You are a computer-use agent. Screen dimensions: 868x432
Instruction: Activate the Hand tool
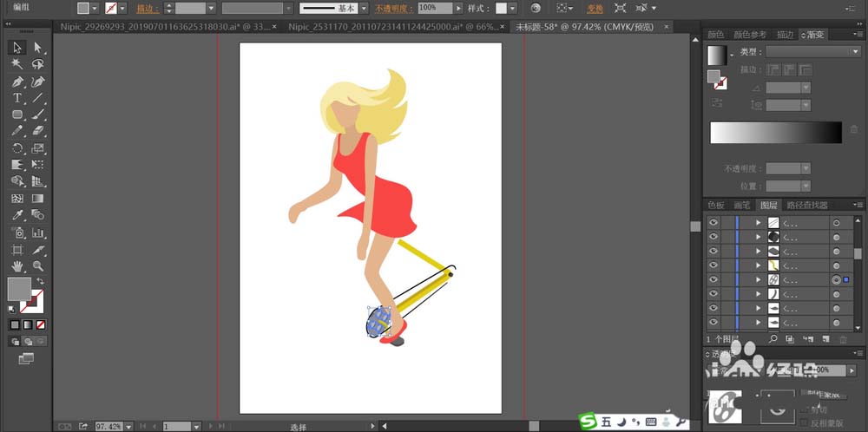coord(17,266)
